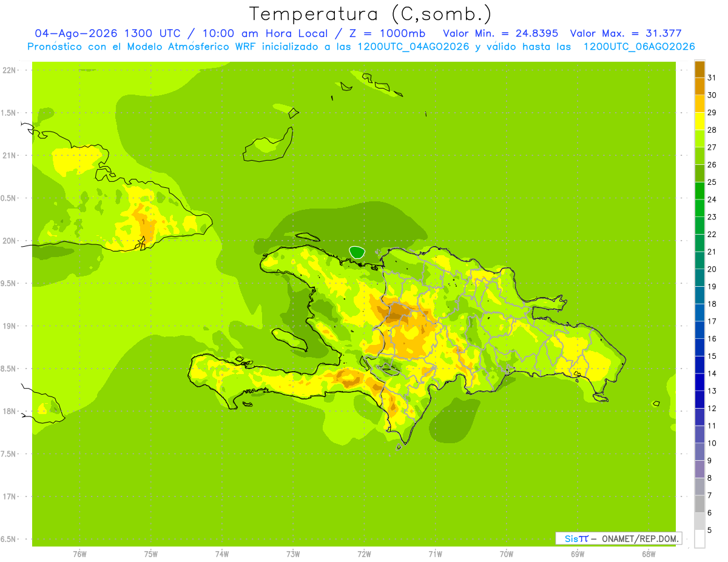The image size is (728, 562).
Task: Click the '22N' latitude label
Action: [9, 70]
